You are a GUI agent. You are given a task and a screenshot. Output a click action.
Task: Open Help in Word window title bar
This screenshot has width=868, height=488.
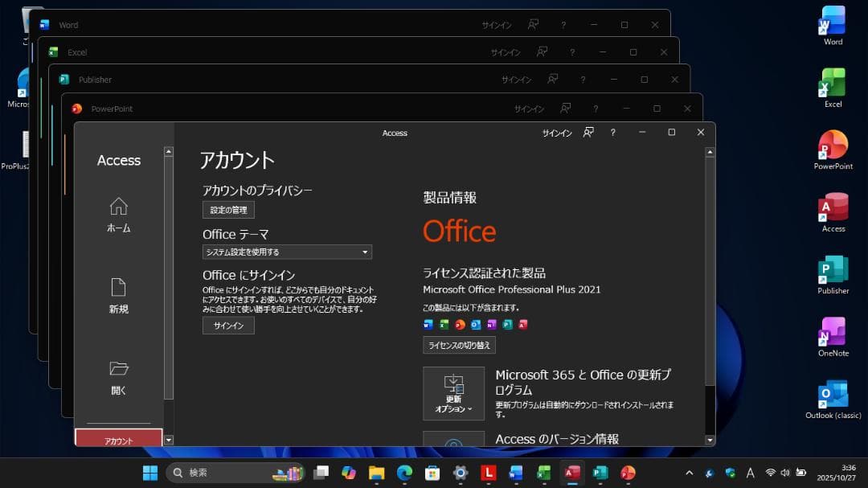click(563, 25)
